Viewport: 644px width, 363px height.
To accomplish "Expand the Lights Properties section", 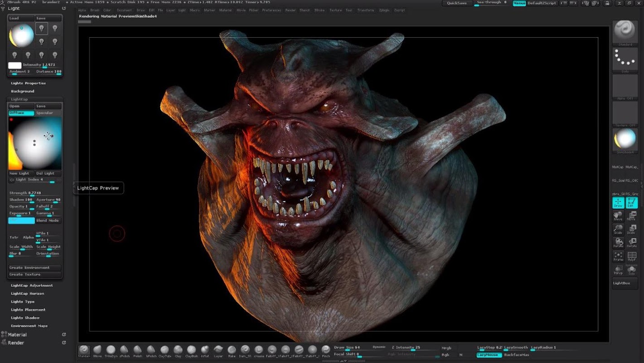I will coord(29,83).
